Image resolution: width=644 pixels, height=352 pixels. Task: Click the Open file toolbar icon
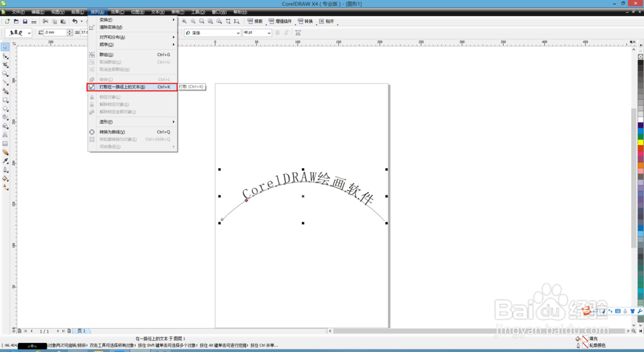click(x=16, y=21)
